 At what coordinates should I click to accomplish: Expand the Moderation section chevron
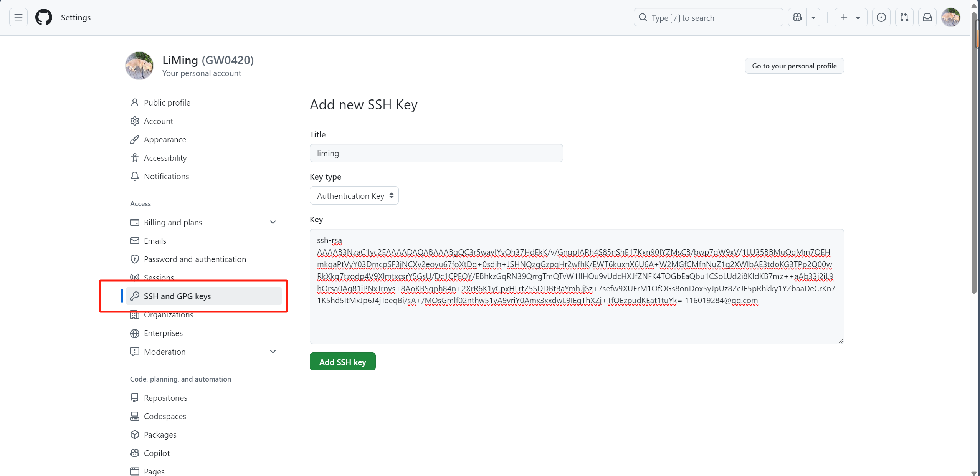click(x=273, y=352)
